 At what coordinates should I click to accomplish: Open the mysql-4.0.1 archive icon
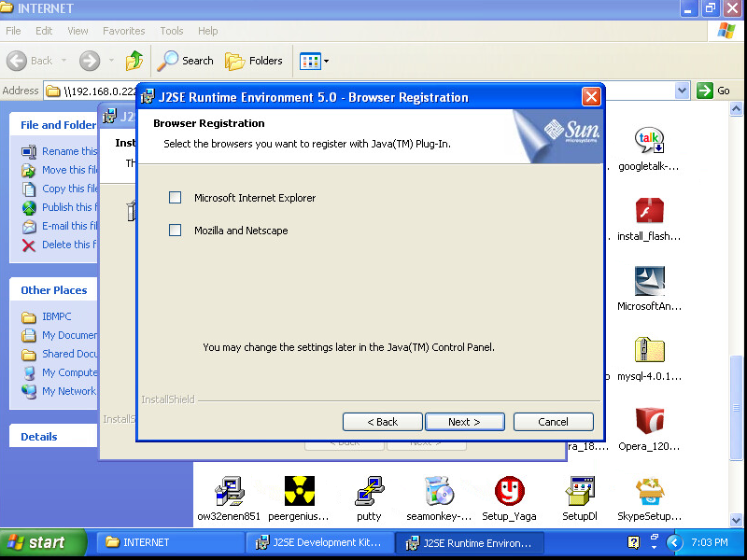click(649, 352)
